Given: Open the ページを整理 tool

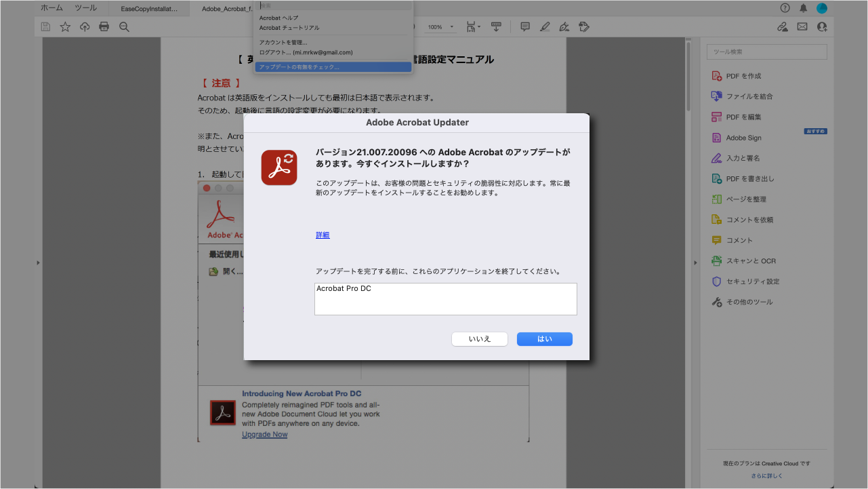Looking at the screenshot, I should coord(747,199).
